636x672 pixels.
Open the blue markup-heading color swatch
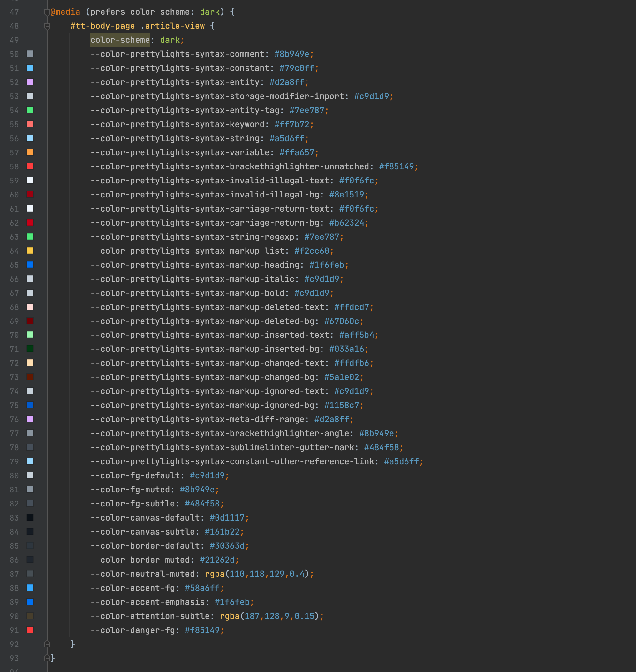(30, 265)
